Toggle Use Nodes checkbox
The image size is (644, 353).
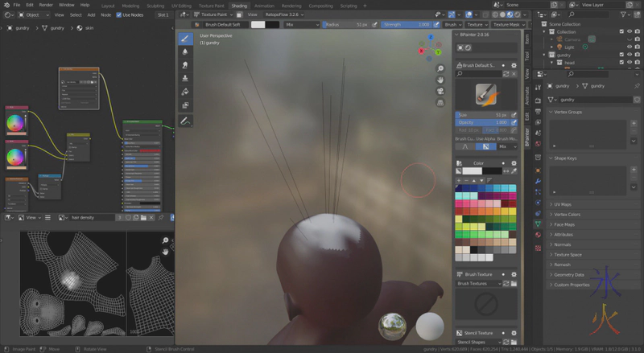[118, 14]
